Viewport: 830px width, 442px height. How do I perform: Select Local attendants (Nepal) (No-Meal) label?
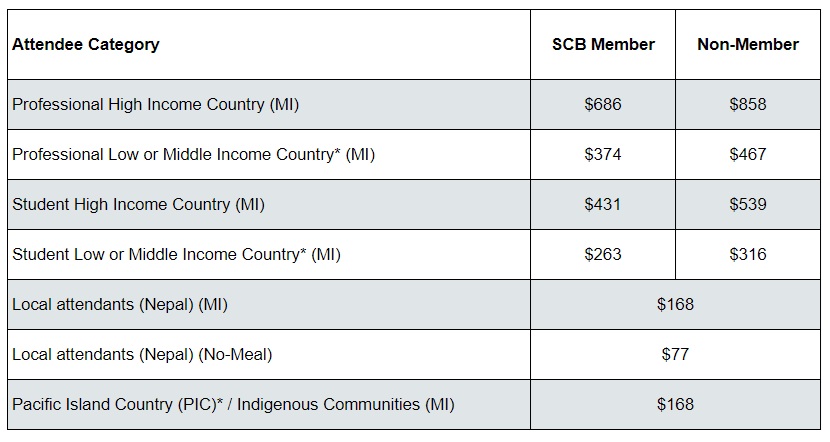142,354
